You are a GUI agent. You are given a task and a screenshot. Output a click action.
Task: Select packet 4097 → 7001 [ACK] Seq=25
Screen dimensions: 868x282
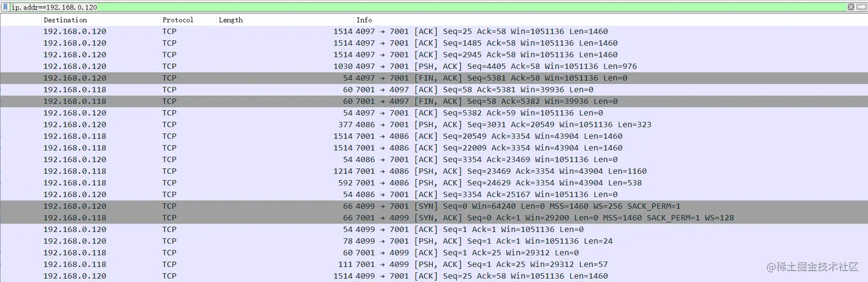pos(434,32)
